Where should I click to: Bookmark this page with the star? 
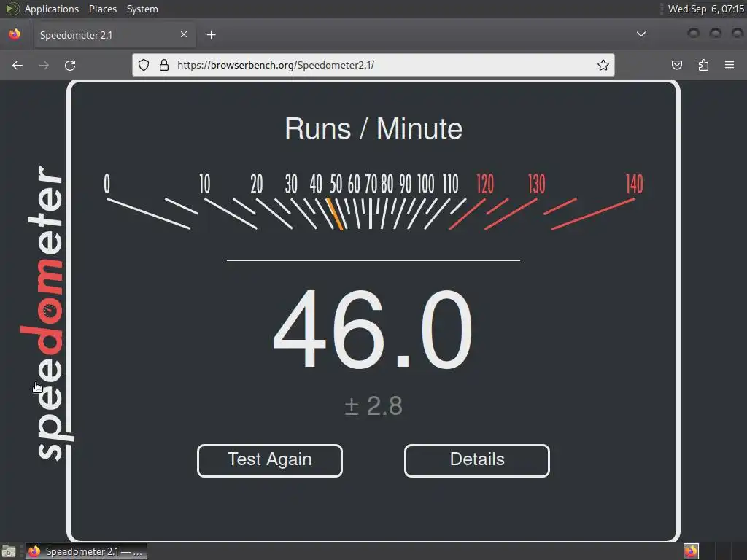tap(603, 65)
